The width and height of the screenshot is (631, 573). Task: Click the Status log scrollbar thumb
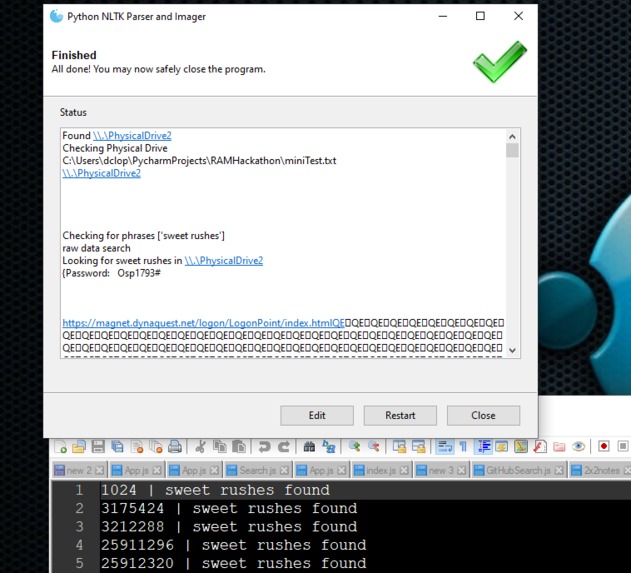(512, 151)
